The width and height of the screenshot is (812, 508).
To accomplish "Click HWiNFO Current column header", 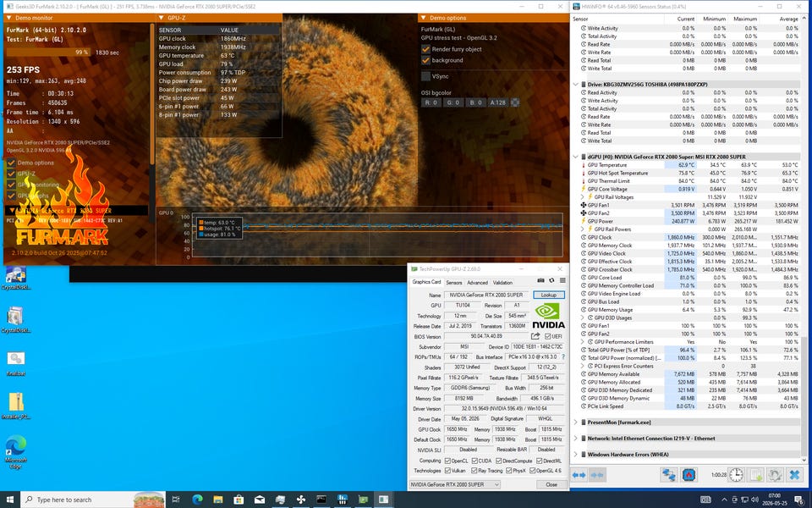I will tap(686, 19).
